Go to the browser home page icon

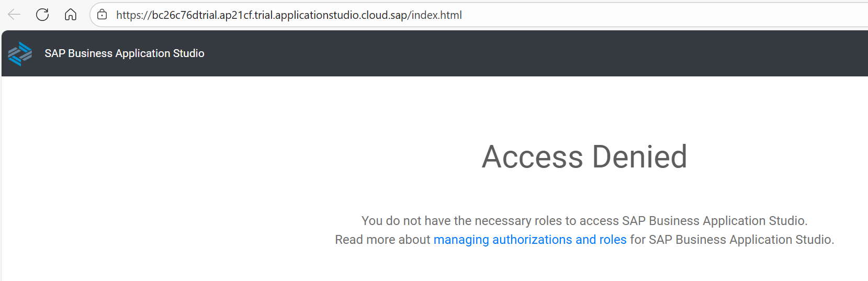(71, 15)
